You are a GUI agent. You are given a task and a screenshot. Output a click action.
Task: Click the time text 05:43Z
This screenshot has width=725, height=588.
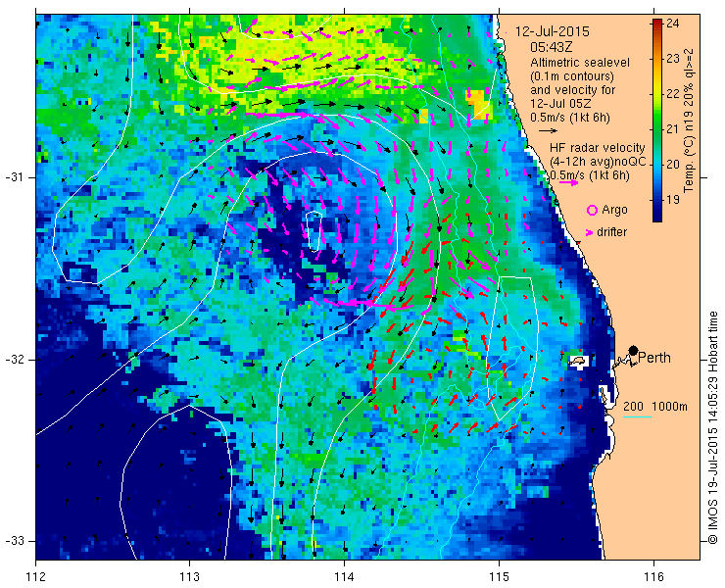[x=552, y=48]
